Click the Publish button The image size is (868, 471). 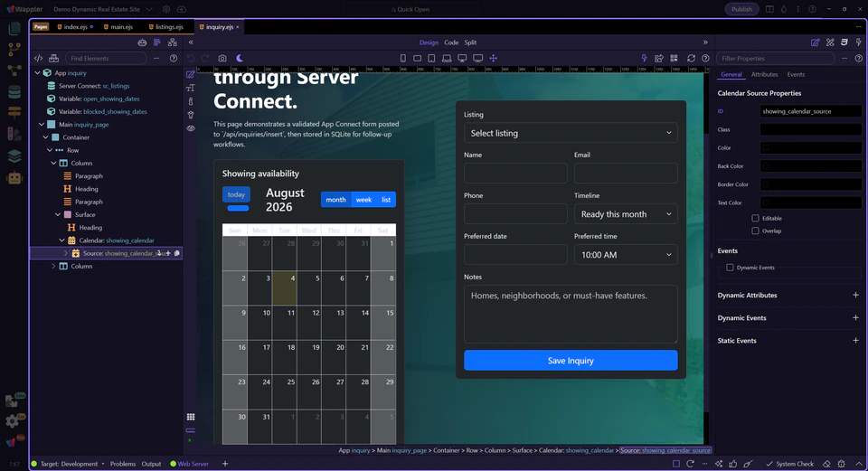point(741,9)
